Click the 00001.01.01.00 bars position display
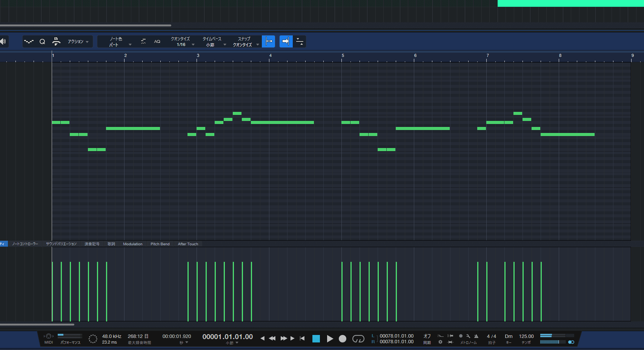The image size is (644, 350). [x=227, y=336]
